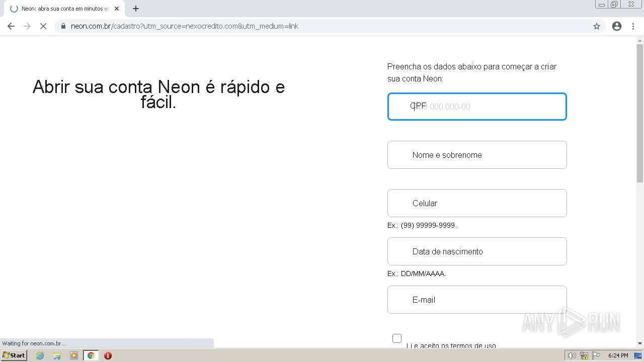Click scrollbar down arrow

640,343
